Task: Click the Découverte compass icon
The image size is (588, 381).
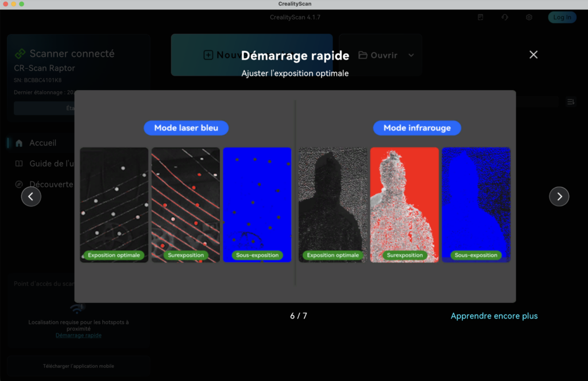Action: tap(19, 184)
